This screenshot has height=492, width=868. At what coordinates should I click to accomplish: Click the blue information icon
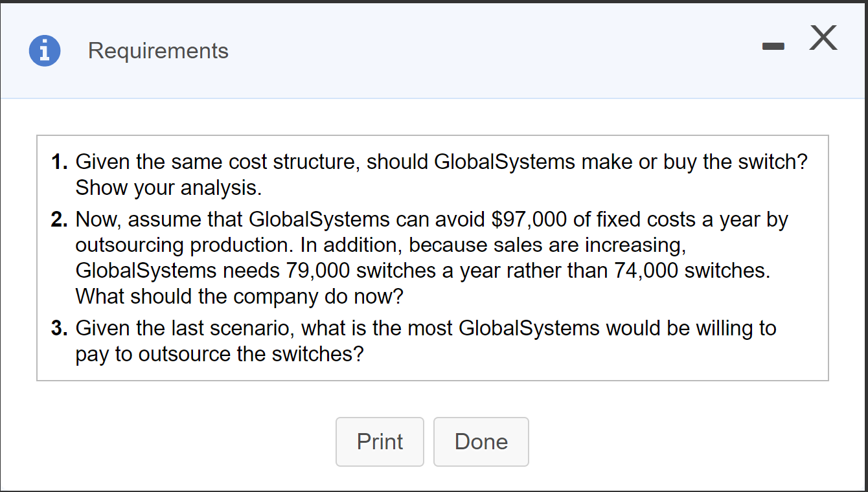[x=45, y=50]
